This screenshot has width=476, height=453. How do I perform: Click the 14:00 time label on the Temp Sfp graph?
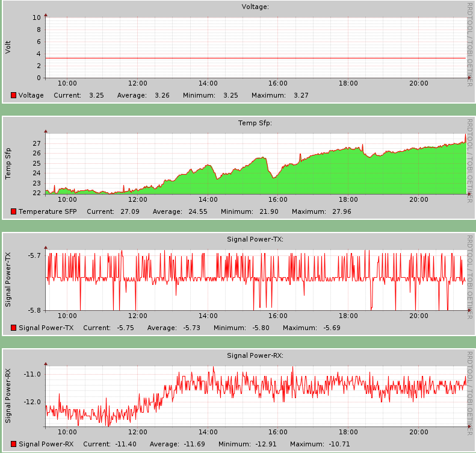pyautogui.click(x=208, y=199)
